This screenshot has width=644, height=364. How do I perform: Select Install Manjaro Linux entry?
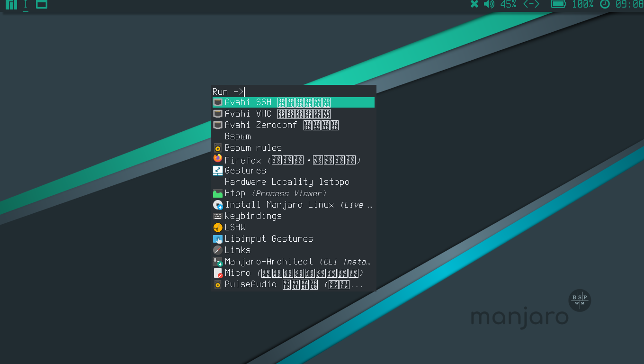point(294,205)
